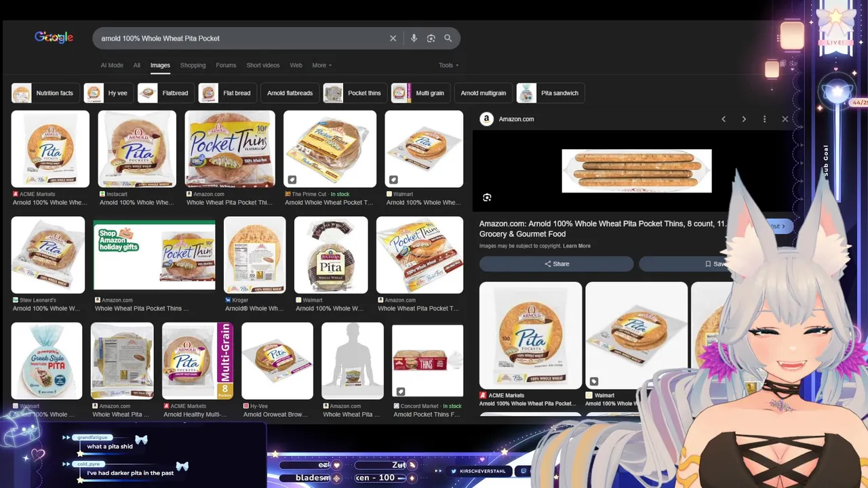Viewport: 868px width, 488px height.
Task: Click the magnifier search icon
Action: (x=448, y=39)
